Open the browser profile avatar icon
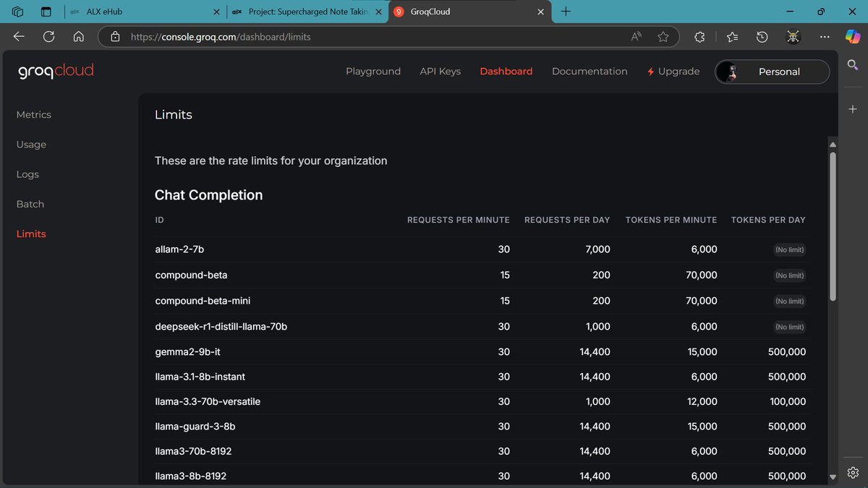 coord(793,36)
